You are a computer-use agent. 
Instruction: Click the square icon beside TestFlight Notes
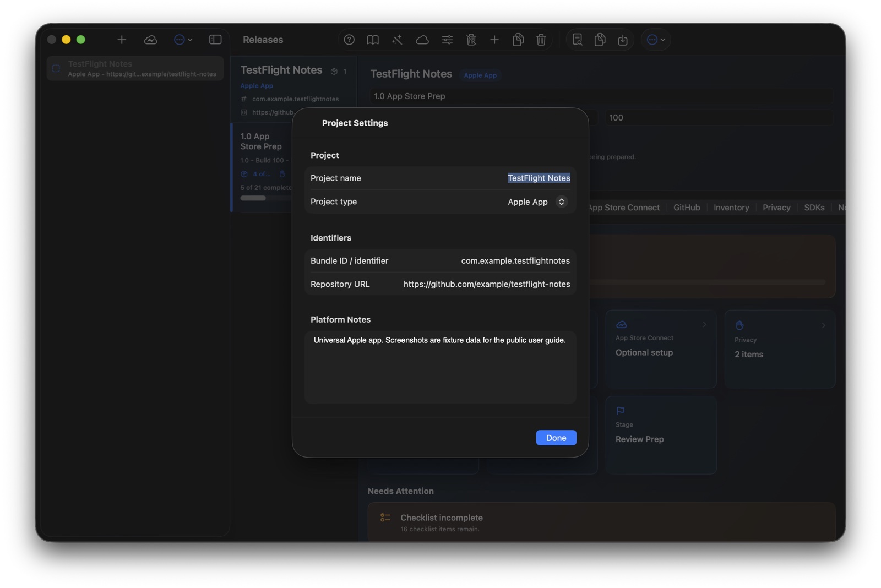(x=56, y=69)
